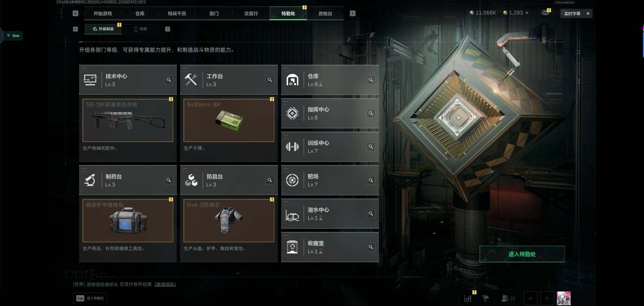Open the 潜水中心 Lv.1 department row

tap(330, 214)
